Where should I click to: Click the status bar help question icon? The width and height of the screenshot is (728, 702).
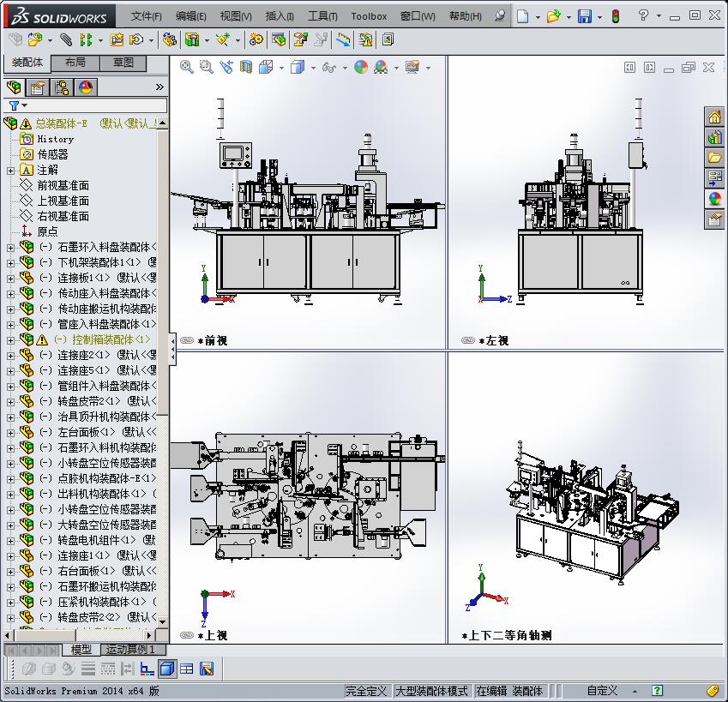tap(657, 691)
